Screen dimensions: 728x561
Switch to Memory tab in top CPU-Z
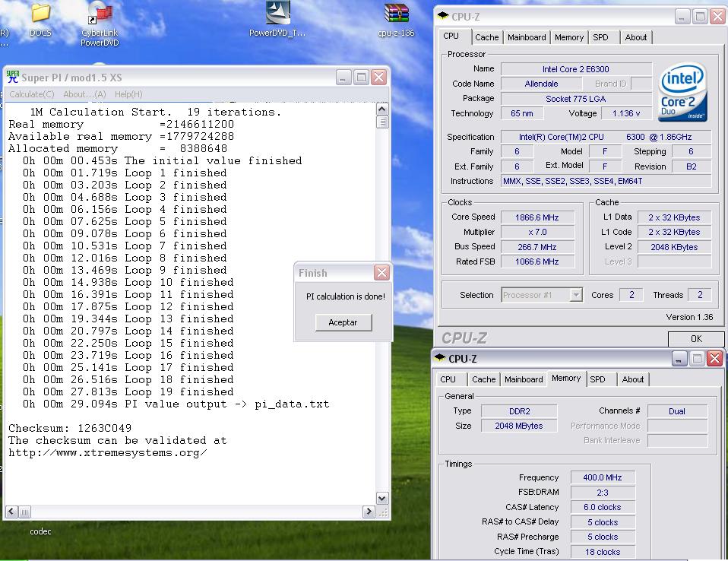[568, 37]
